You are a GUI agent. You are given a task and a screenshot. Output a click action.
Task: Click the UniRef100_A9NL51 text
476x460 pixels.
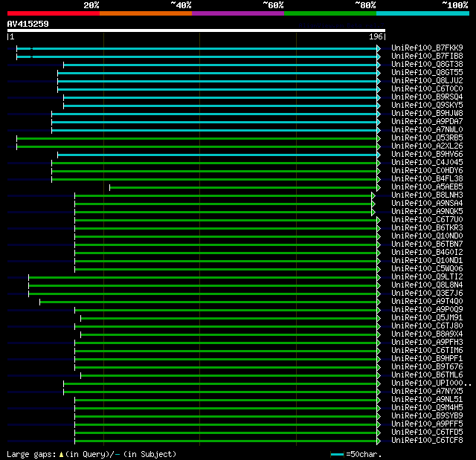[x=427, y=400]
